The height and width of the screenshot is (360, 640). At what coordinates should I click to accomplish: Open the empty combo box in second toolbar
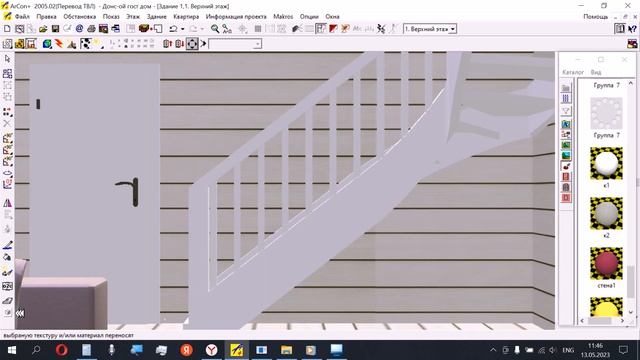[x=235, y=44]
